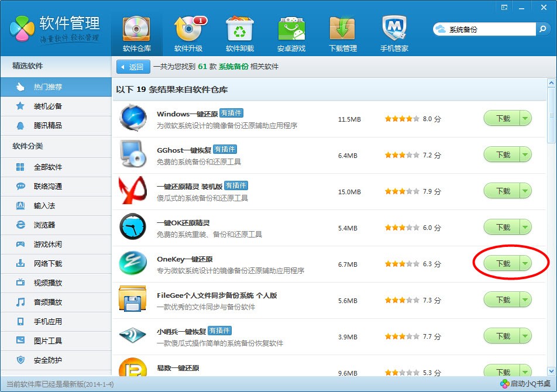Select 游戏休闲 category
Screen dimensions: 557x392
click(56, 245)
